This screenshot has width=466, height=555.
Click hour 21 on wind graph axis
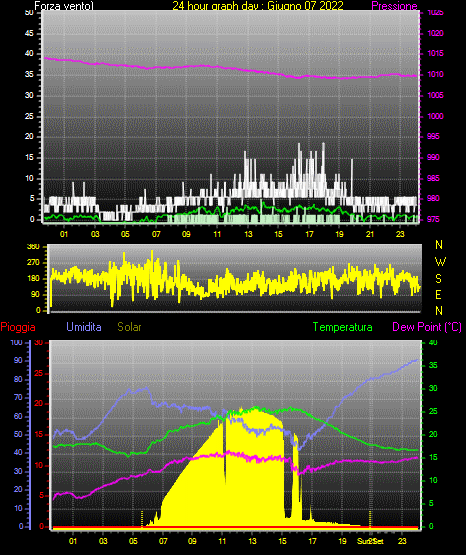click(x=370, y=234)
